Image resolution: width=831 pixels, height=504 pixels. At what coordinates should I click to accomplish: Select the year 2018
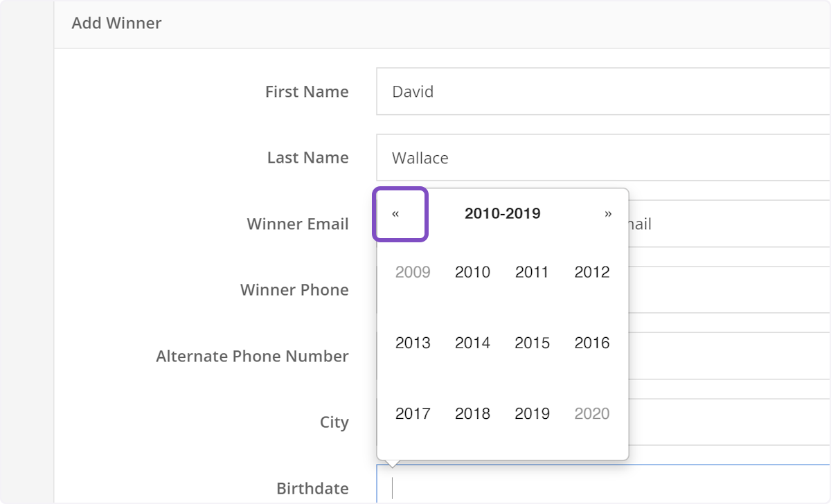coord(472,413)
